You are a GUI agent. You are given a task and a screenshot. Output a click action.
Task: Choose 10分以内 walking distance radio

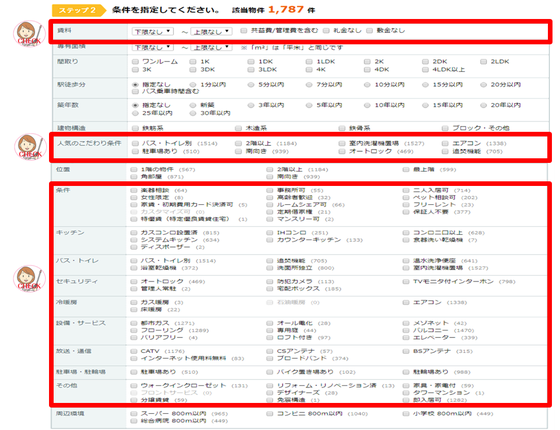click(x=367, y=85)
